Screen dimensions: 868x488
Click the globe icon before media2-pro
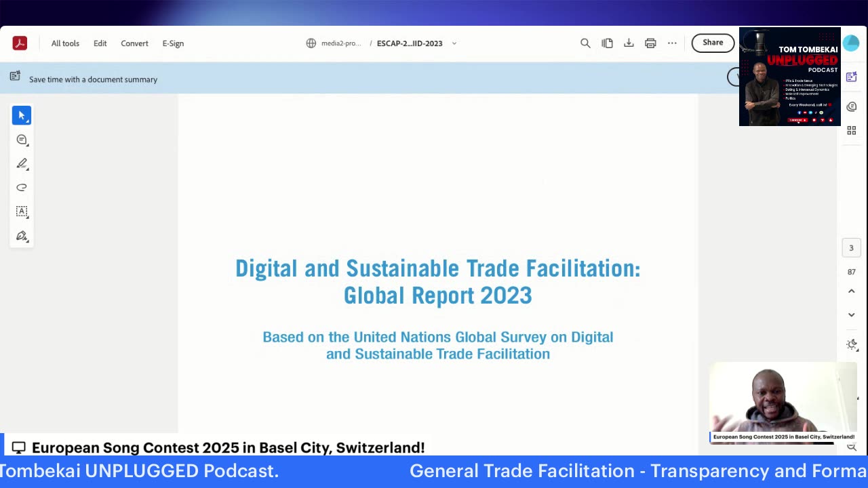(x=311, y=43)
